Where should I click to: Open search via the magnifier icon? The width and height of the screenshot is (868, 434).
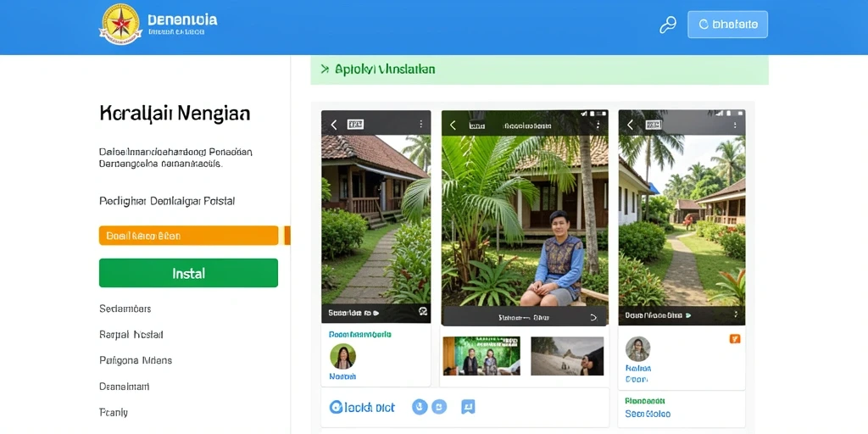point(668,25)
